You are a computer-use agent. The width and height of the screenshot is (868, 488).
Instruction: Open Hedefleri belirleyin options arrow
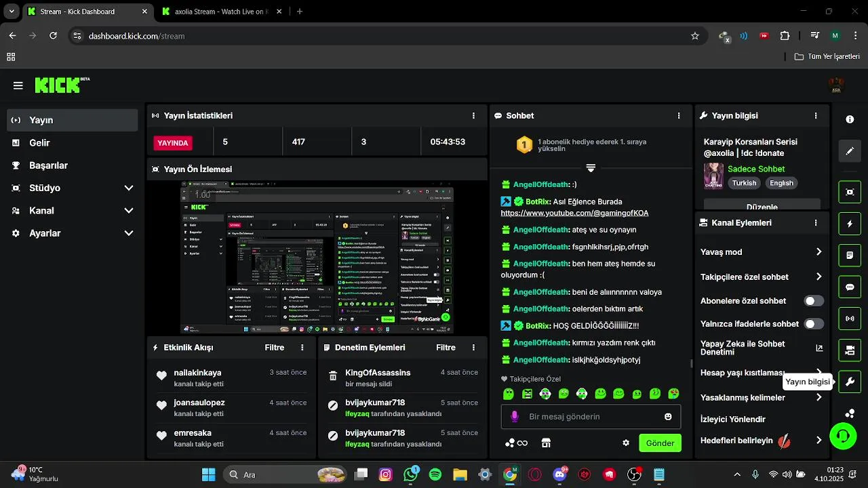pyautogui.click(x=818, y=441)
